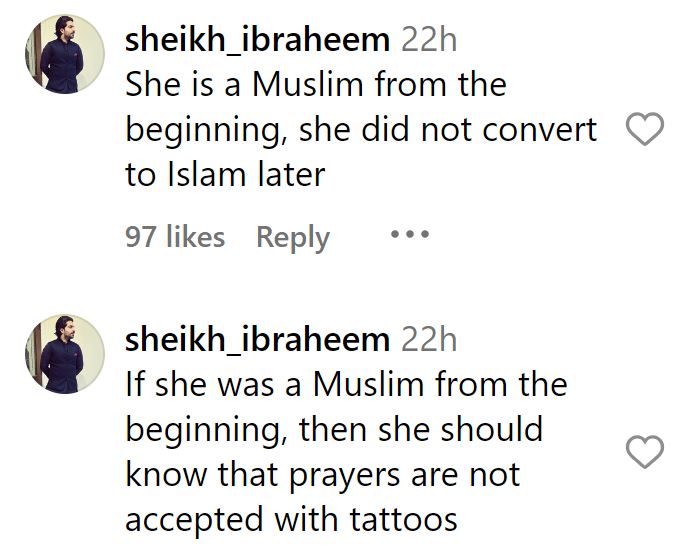The width and height of the screenshot is (689, 548).
Task: Open sheikh_ibraheem username on first comment
Action: (257, 40)
